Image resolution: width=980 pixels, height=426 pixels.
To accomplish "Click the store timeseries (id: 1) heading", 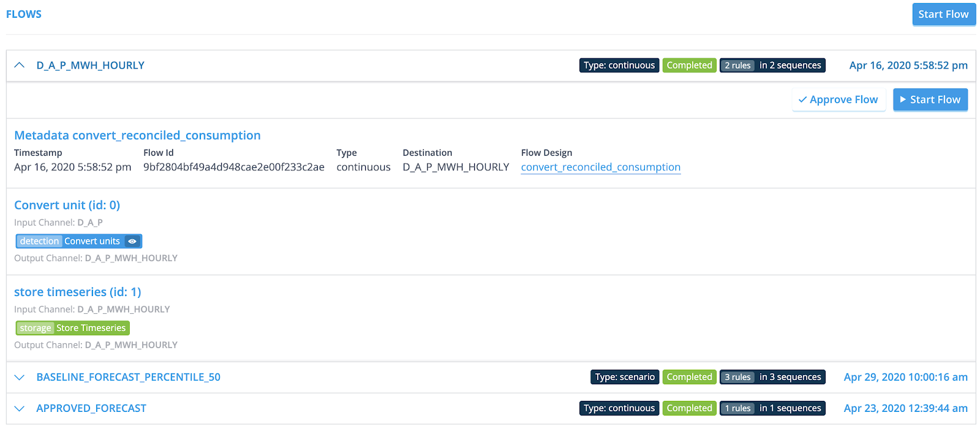I will click(x=77, y=292).
